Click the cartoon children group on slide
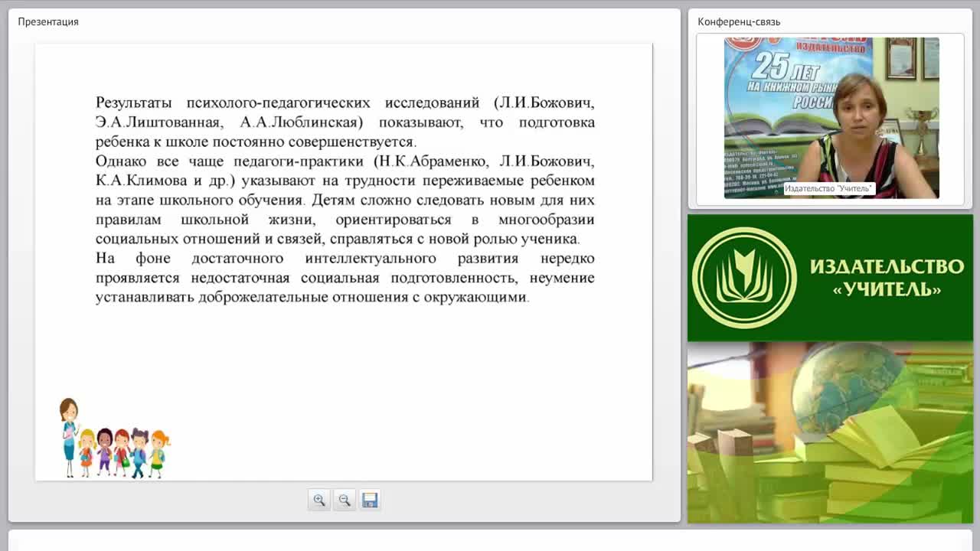 click(124, 453)
